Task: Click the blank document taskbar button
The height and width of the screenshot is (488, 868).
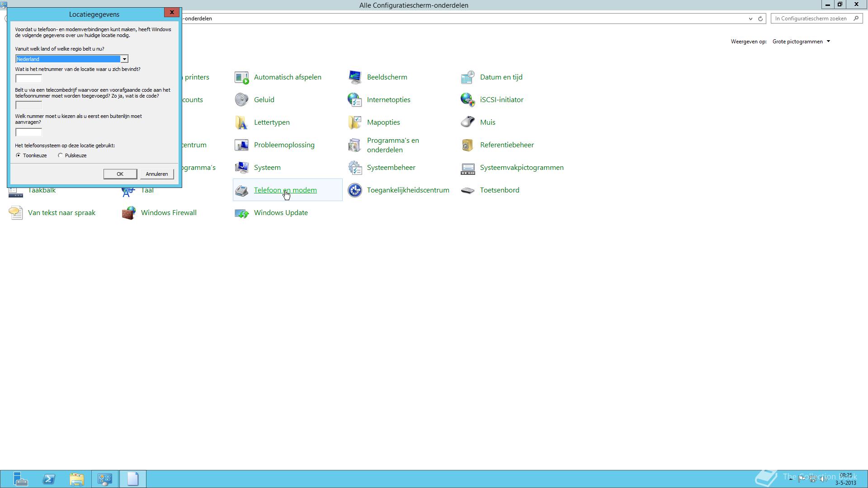Action: tap(133, 479)
